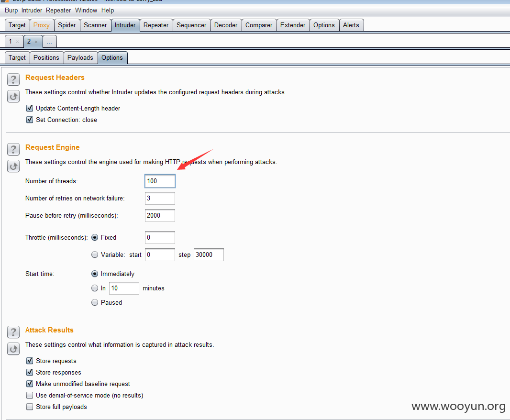Select Paused start time option
This screenshot has width=510, height=420.
coord(95,302)
